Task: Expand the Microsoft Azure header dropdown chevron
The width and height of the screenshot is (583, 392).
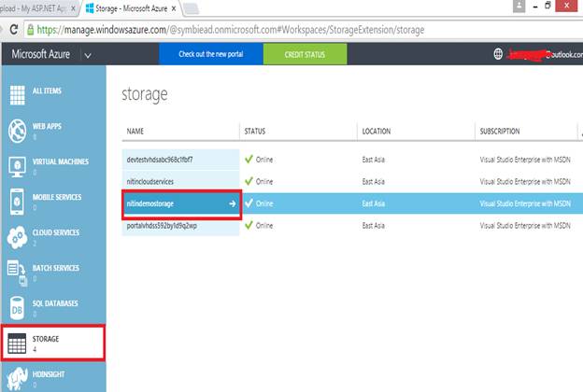Action: click(x=88, y=55)
